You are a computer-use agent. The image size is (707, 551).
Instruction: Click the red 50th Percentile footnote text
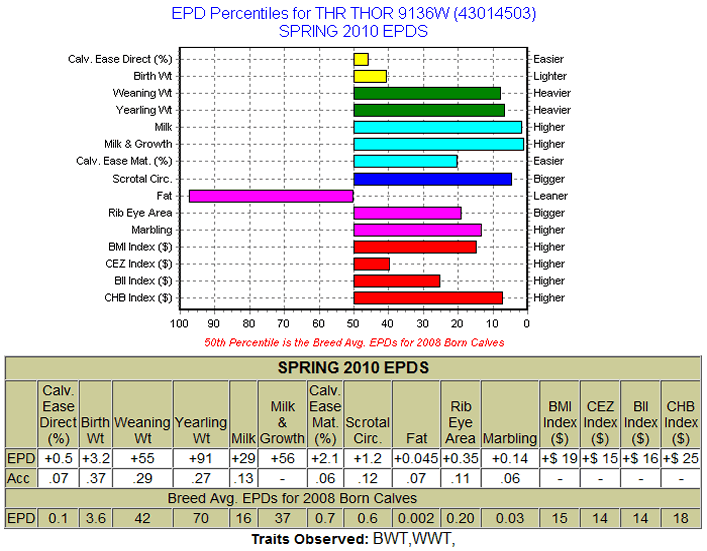pyautogui.click(x=354, y=343)
